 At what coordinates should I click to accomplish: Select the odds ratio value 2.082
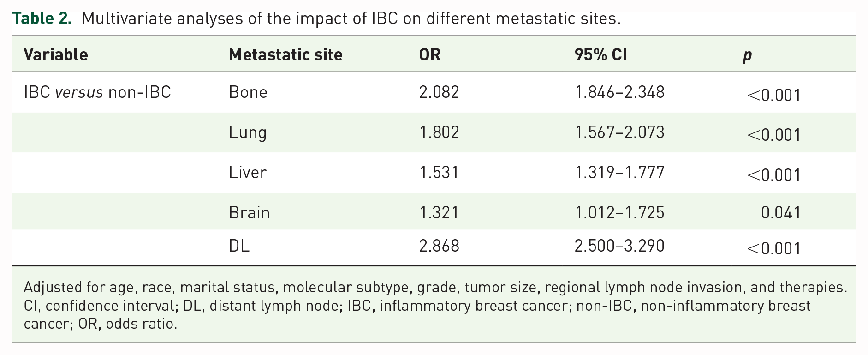439,92
